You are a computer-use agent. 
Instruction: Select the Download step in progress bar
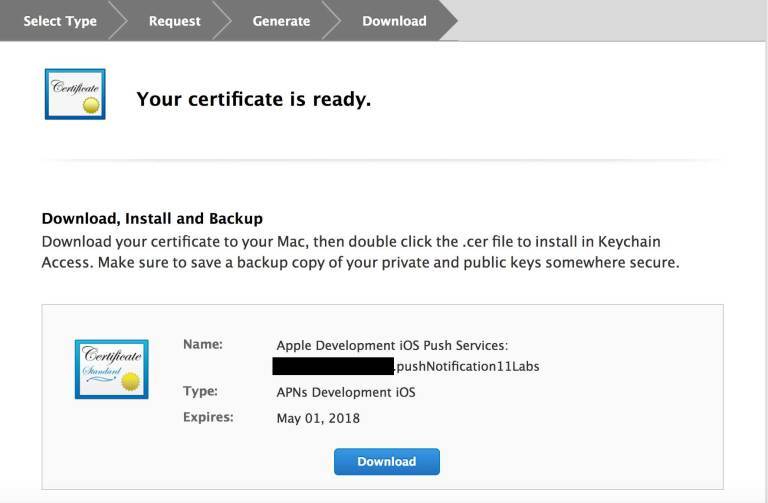point(394,21)
